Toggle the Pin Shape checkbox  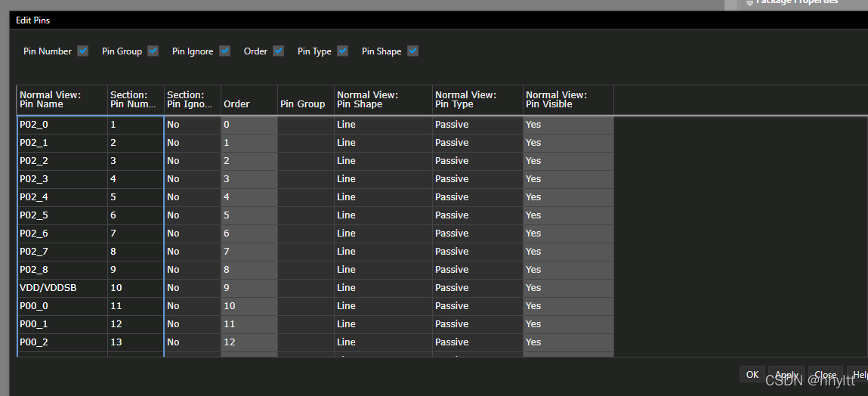413,51
